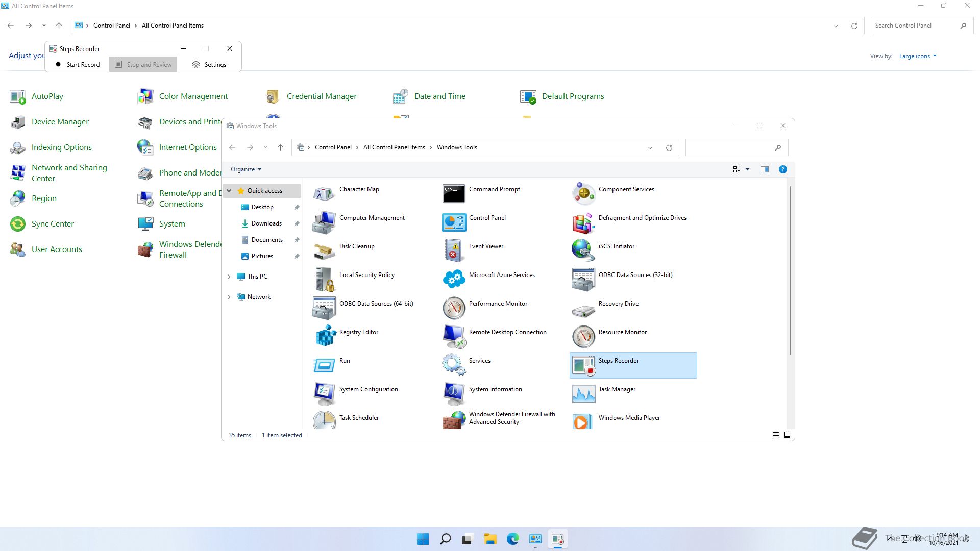Open change-view options dropdown arrow

point(747,169)
